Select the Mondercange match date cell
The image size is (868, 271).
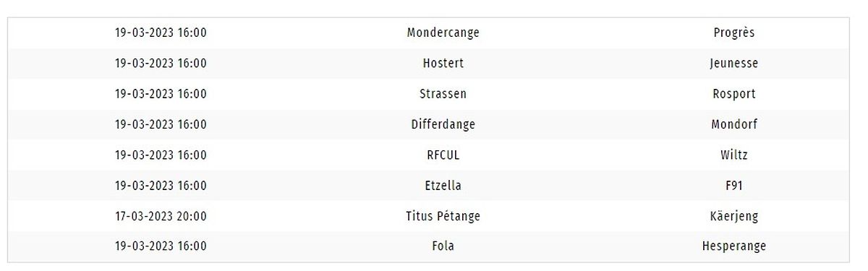click(x=161, y=33)
